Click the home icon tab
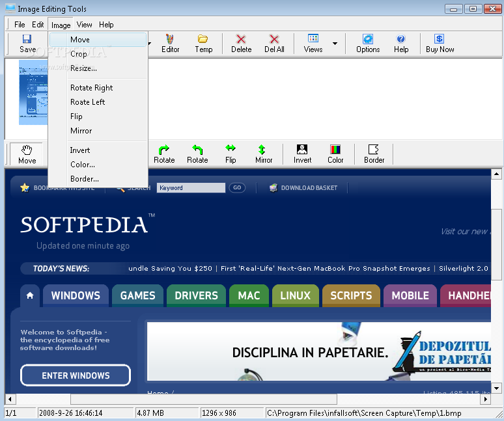The width and height of the screenshot is (504, 421). pos(30,295)
